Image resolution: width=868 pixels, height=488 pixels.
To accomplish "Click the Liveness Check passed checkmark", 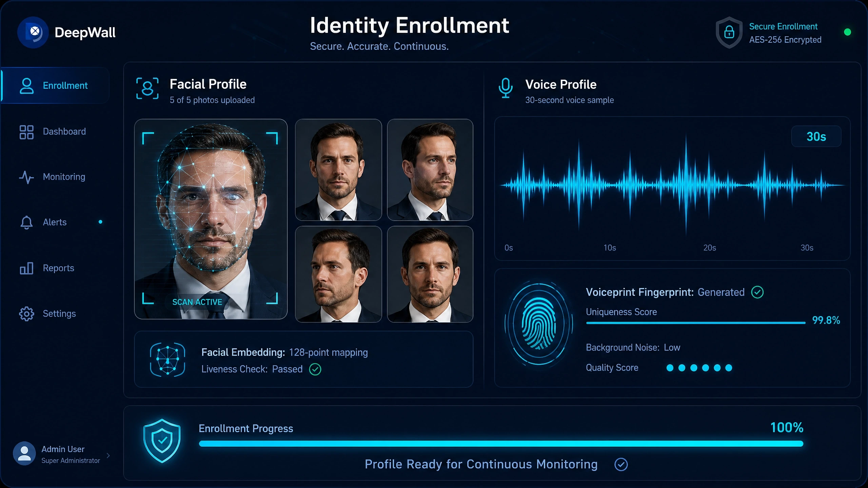I will coord(315,369).
